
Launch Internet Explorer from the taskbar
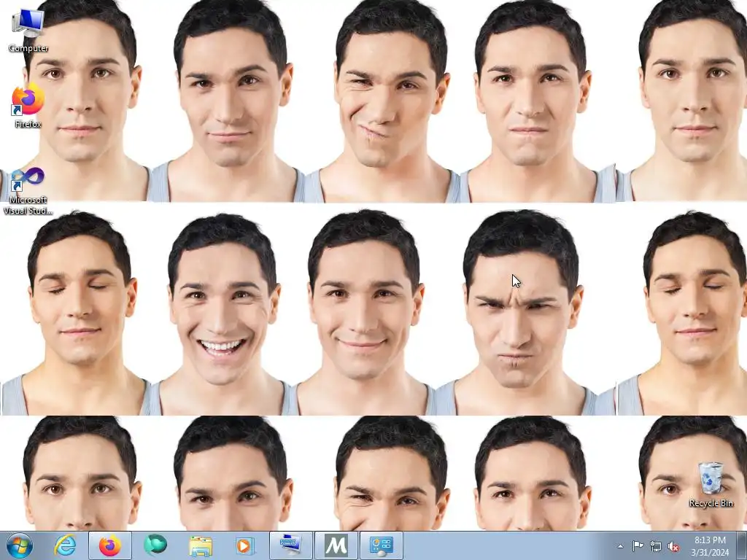tap(65, 545)
